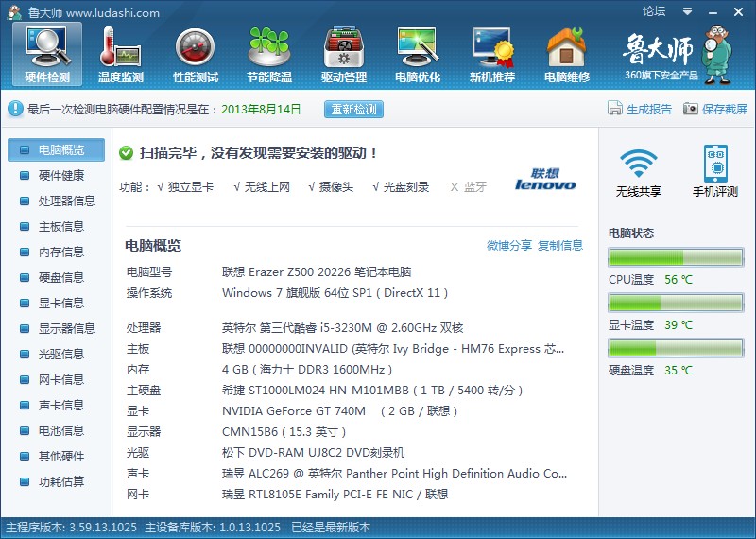756x539 pixels.
Task: Click the 56 ℃ CPU temperature value
Action: tap(679, 279)
